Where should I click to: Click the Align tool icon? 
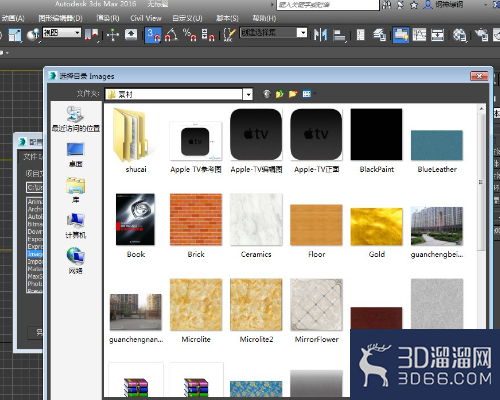point(339,35)
